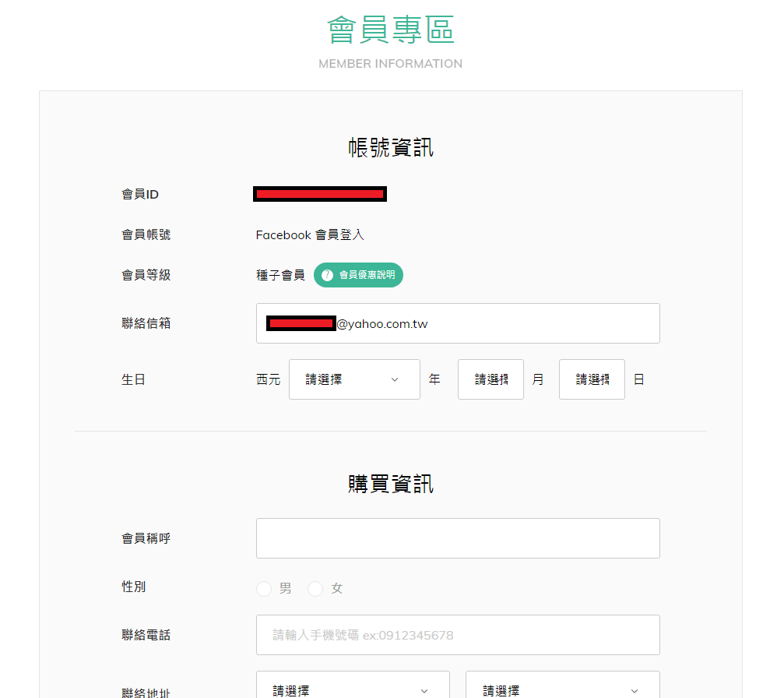Click the 會員稱呼 name input field
The image size is (784, 698).
[x=458, y=538]
